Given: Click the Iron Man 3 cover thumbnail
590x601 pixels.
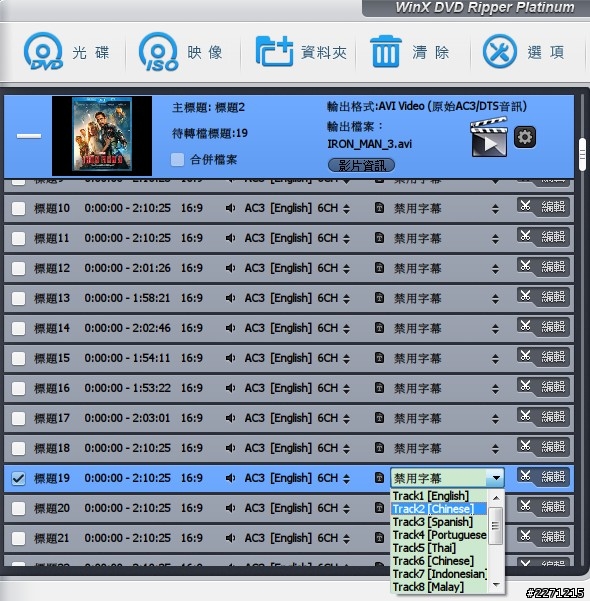Looking at the screenshot, I should [x=102, y=135].
